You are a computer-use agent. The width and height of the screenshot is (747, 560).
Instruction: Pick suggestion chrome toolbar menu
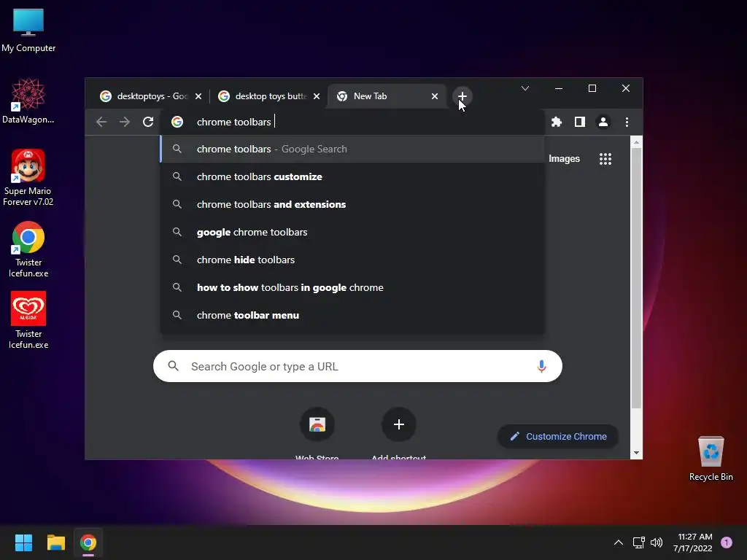352,315
